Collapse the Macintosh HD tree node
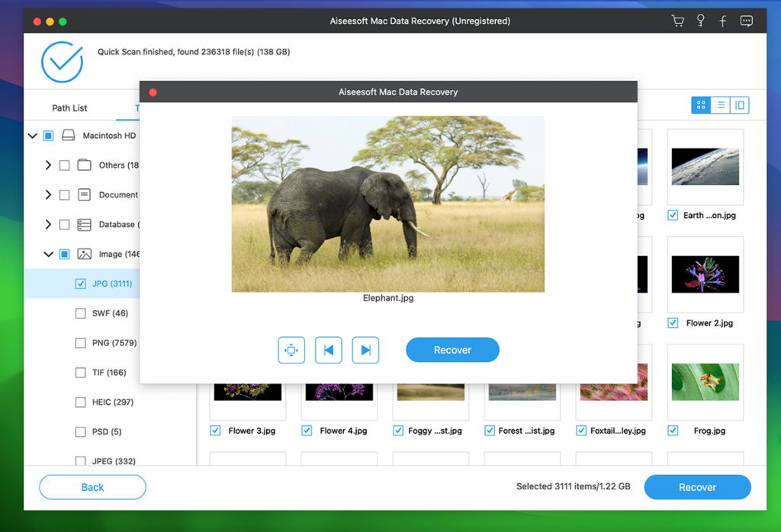This screenshot has width=781, height=532. (x=32, y=136)
